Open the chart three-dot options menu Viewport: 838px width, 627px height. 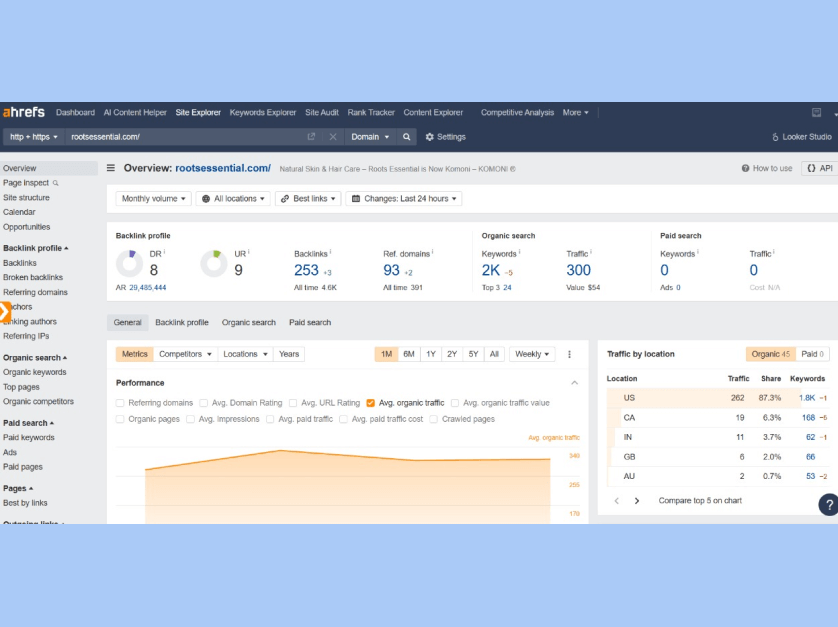(570, 354)
